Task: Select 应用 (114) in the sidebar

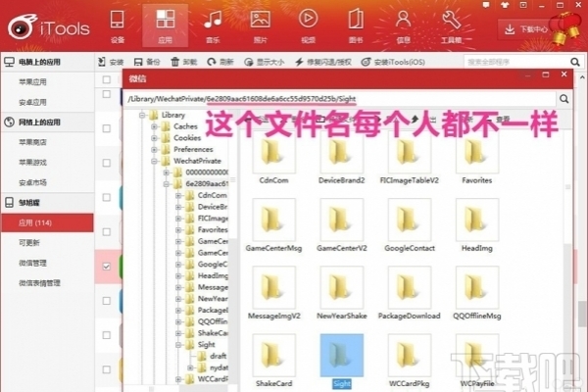Action: point(48,222)
